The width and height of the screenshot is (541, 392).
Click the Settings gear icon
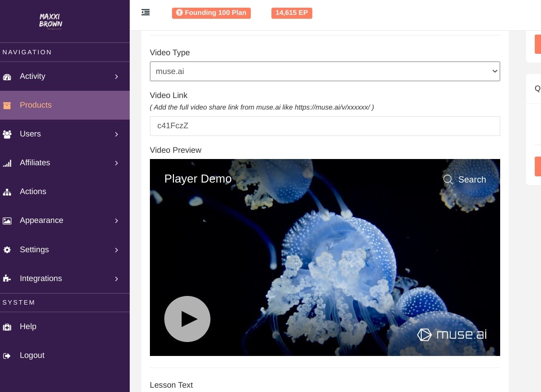point(7,250)
